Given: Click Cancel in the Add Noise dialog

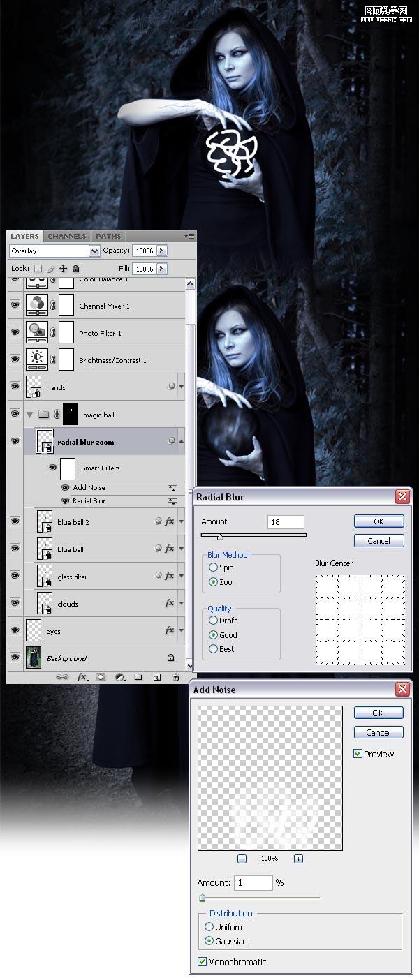Looking at the screenshot, I should point(378,732).
